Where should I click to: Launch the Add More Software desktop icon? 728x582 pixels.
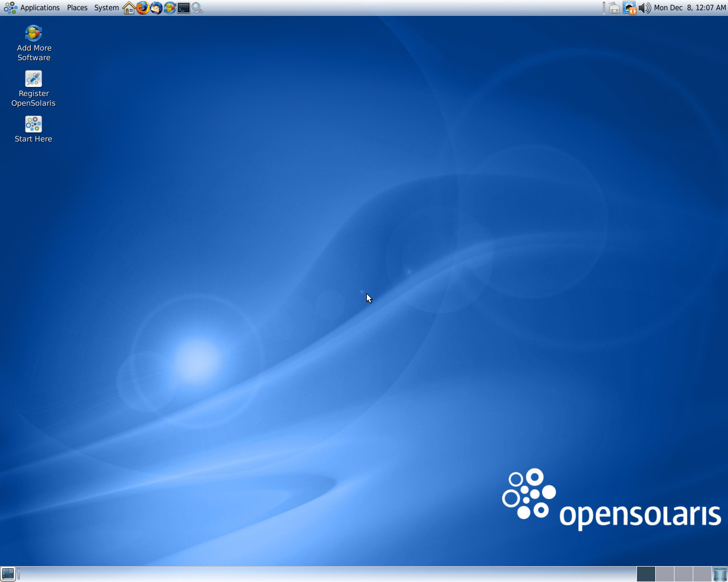pos(34,33)
